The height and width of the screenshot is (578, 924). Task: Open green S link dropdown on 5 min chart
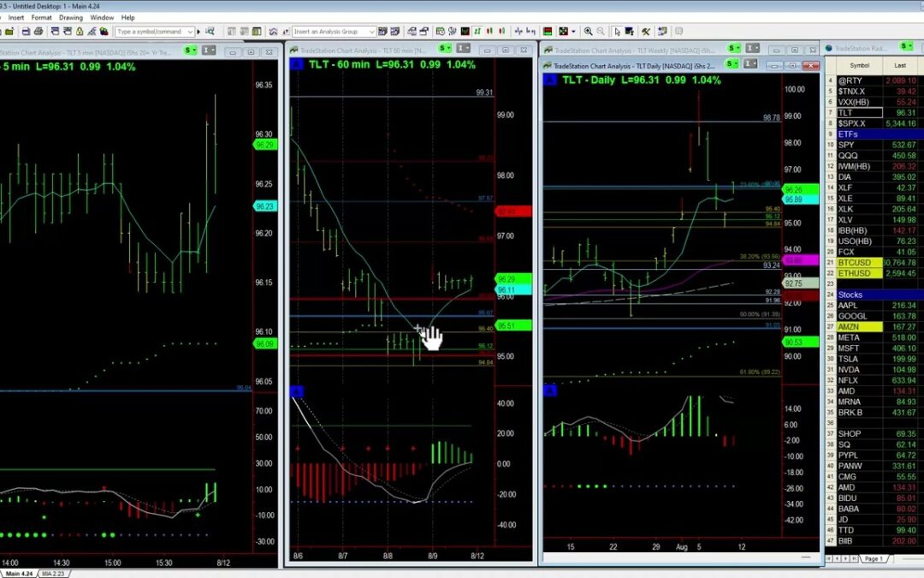[190, 51]
